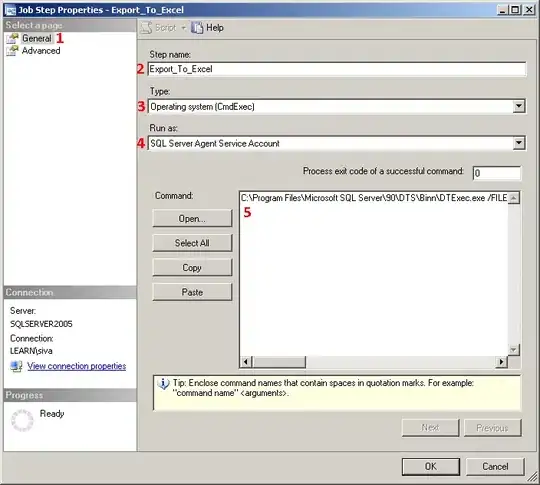
Task: Click the connection properties icon
Action: tap(16, 366)
